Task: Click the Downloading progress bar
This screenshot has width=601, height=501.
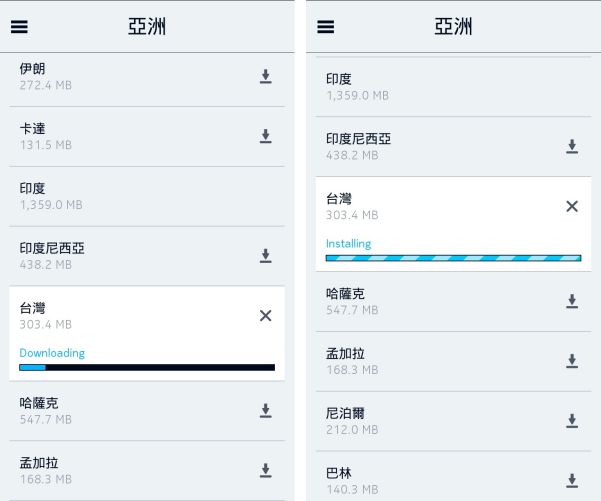Action: click(147, 368)
